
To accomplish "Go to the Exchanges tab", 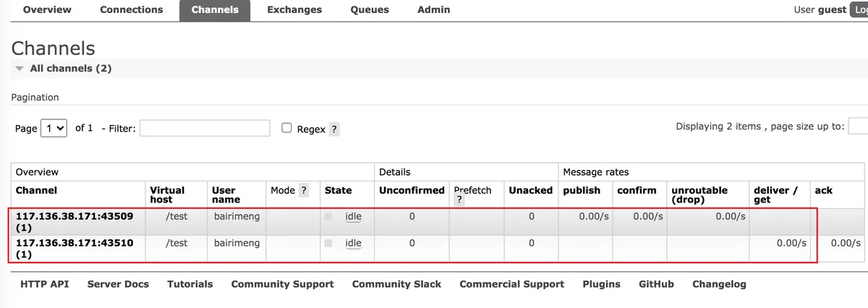I will point(294,10).
